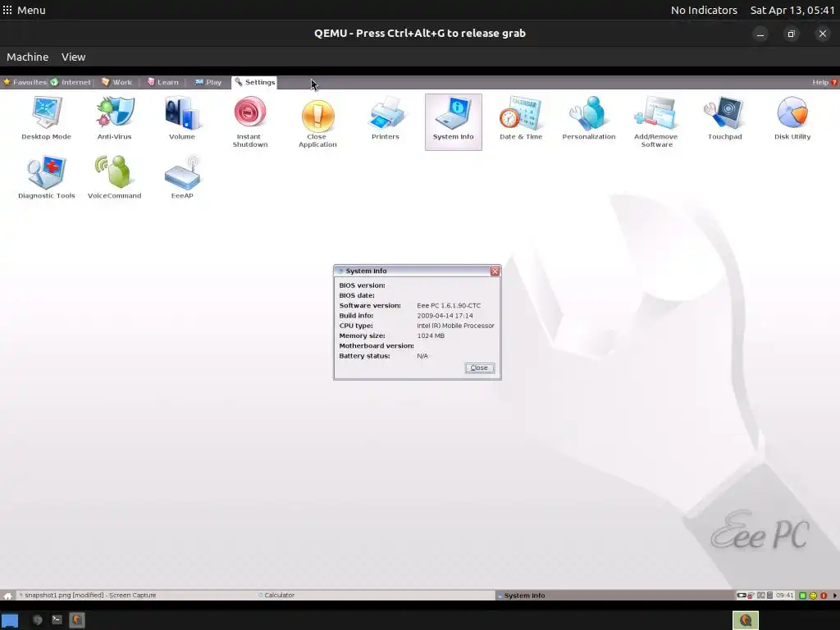Switch to the Play tab
840x630 pixels.
pos(208,82)
